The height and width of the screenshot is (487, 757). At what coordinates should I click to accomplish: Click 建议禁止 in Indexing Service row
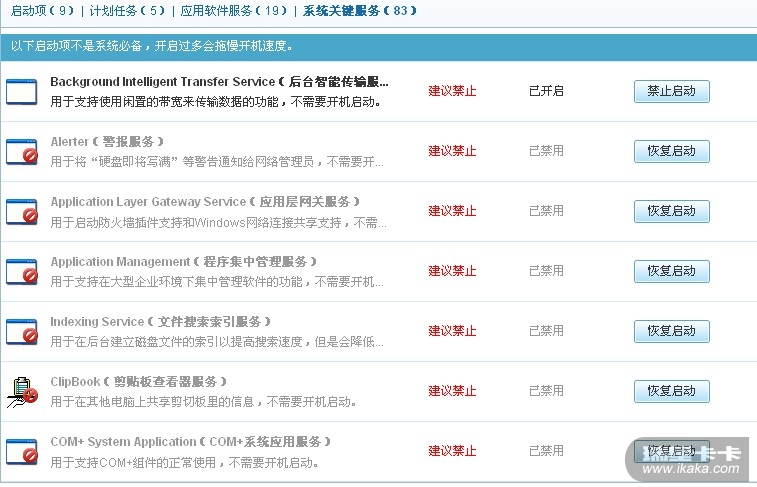click(452, 331)
